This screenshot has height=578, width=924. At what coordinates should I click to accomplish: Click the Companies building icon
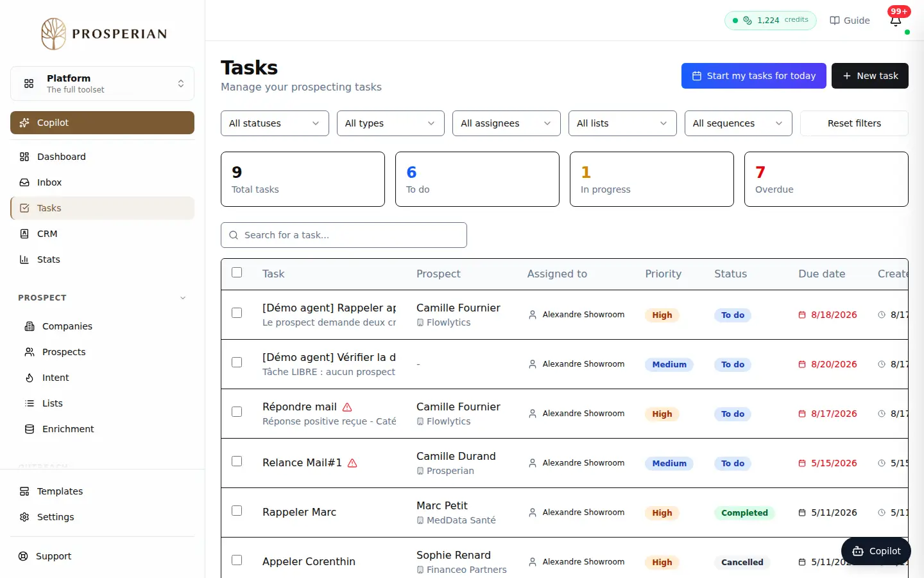pyautogui.click(x=30, y=326)
